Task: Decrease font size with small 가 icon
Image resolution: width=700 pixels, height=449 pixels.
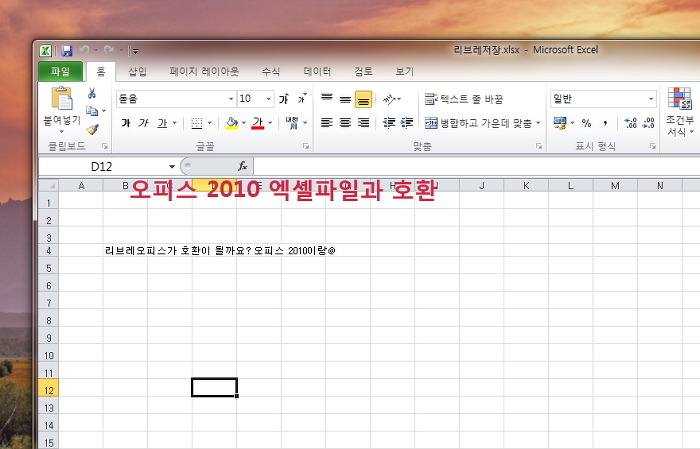Action: pyautogui.click(x=302, y=99)
